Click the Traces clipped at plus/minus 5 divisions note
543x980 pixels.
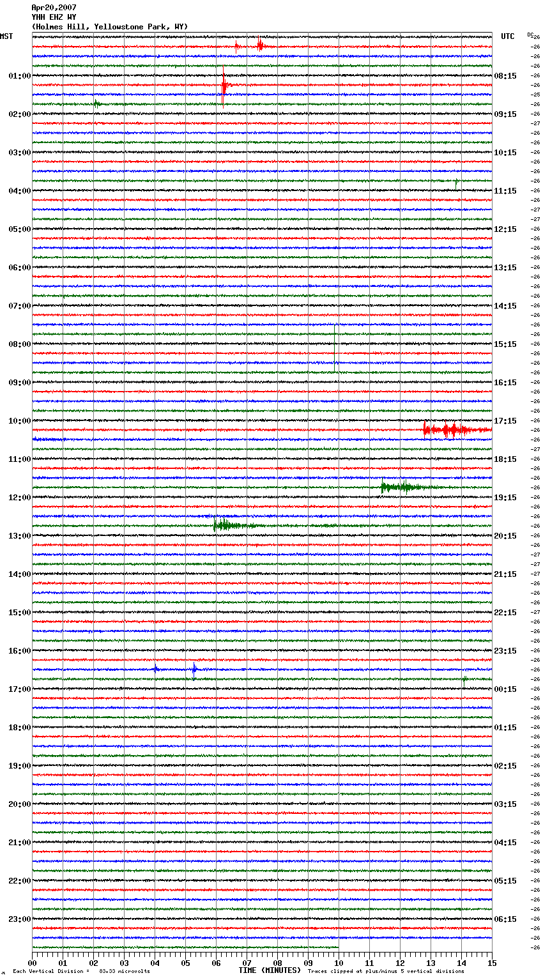point(386,972)
